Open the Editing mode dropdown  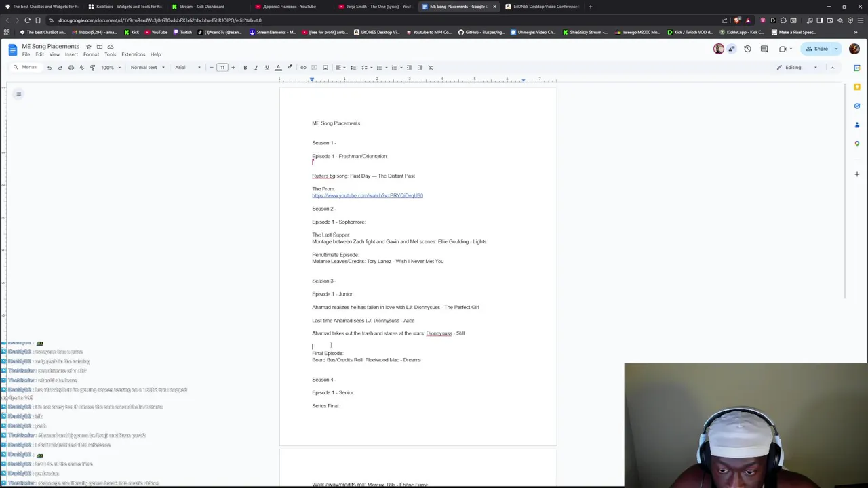797,68
